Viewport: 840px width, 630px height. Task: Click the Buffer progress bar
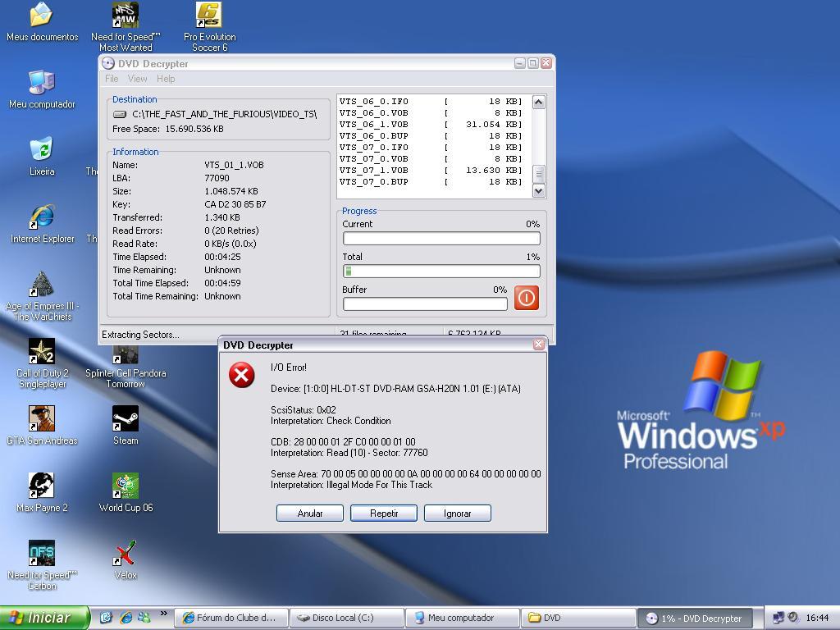click(x=425, y=304)
